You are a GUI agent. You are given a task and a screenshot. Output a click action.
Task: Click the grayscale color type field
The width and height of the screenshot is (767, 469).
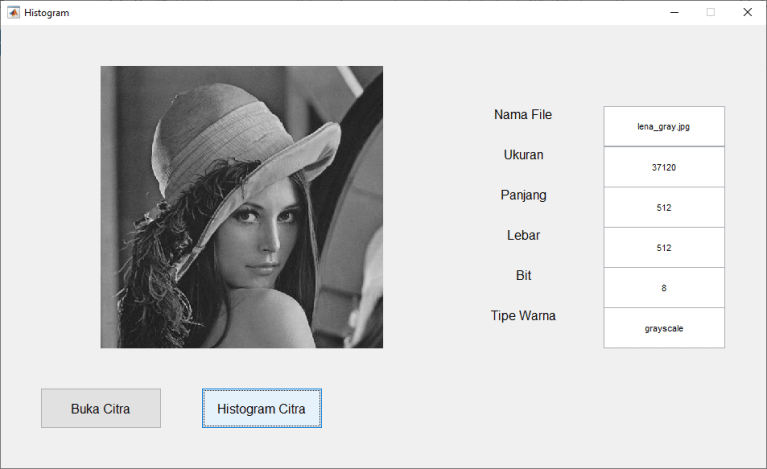point(663,328)
